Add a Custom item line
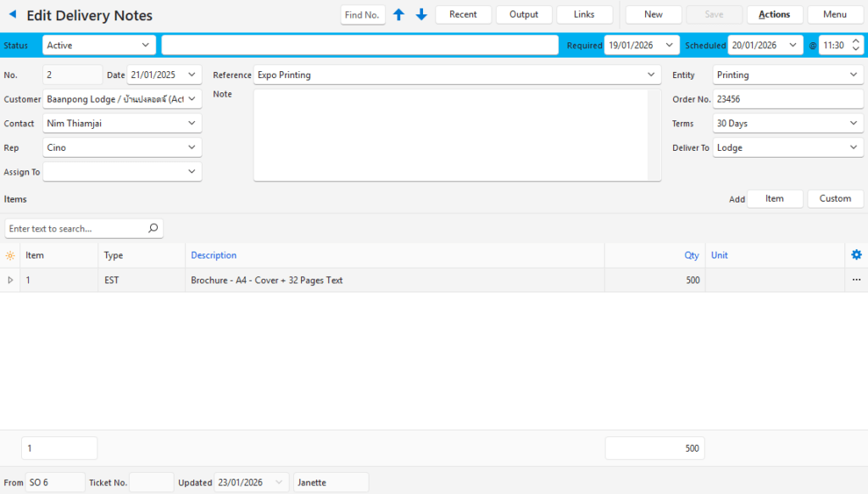This screenshot has width=868, height=494. tap(835, 198)
